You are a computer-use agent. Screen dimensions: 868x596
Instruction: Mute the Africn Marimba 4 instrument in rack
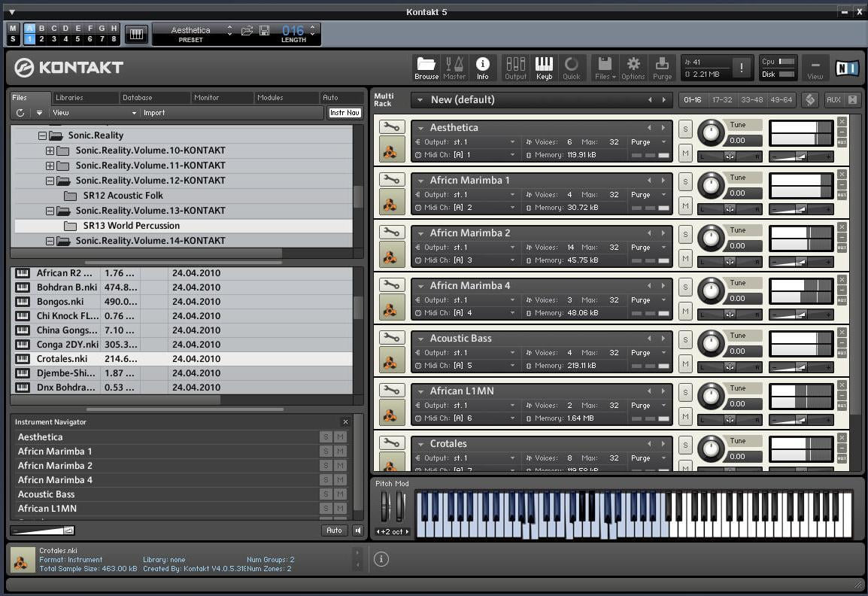(x=685, y=311)
